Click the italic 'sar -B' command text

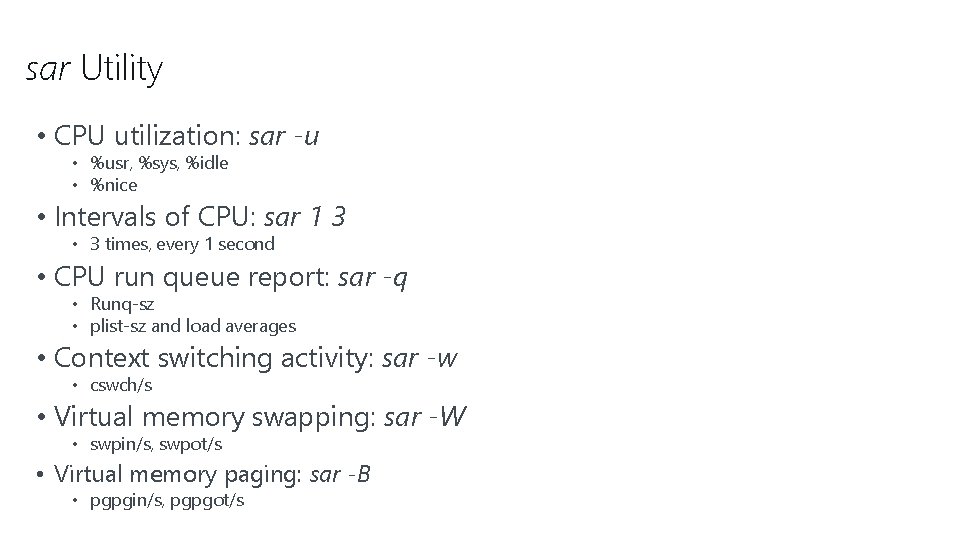tap(341, 474)
